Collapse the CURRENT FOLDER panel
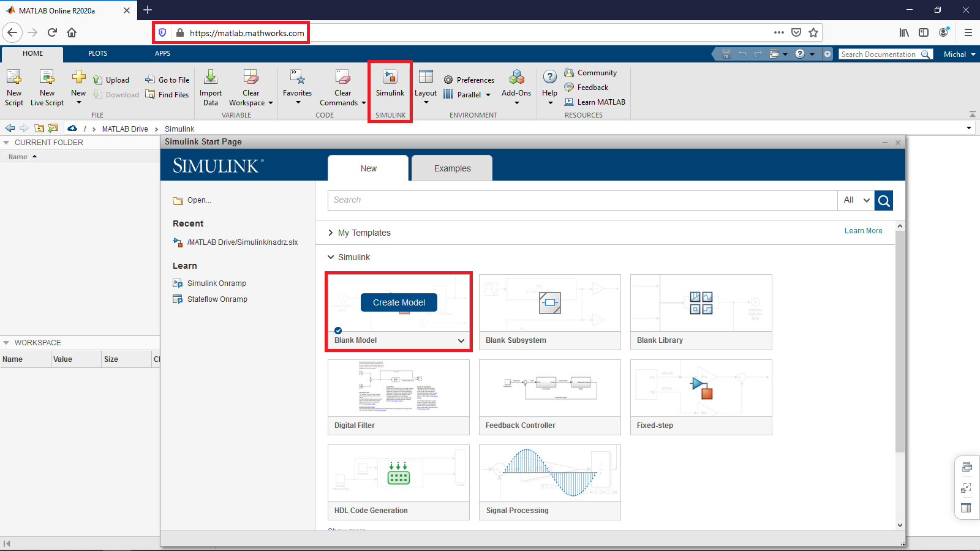 (x=6, y=142)
